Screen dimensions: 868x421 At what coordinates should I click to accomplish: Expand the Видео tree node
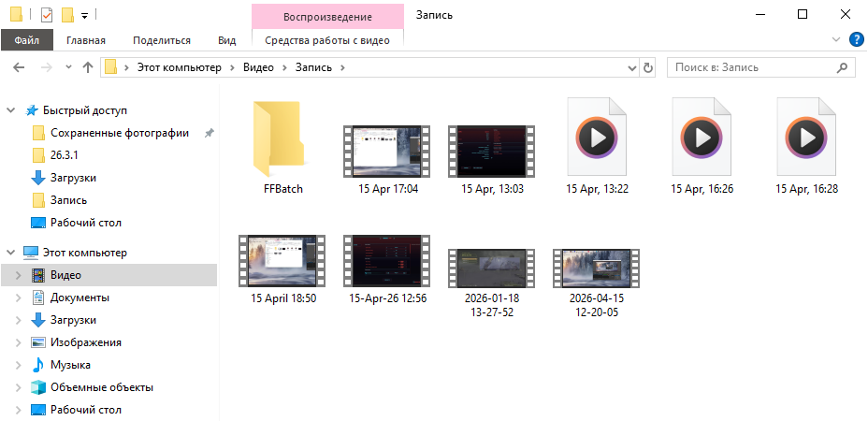click(19, 275)
